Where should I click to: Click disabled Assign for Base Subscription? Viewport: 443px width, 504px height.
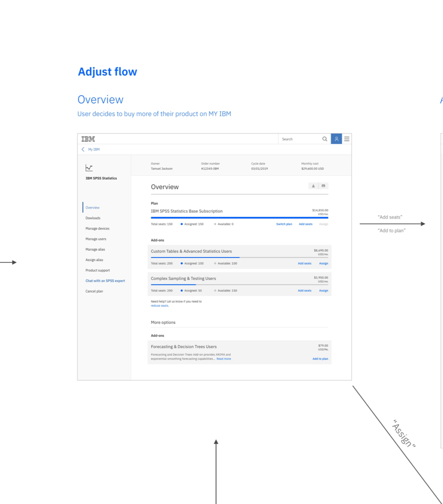click(324, 224)
